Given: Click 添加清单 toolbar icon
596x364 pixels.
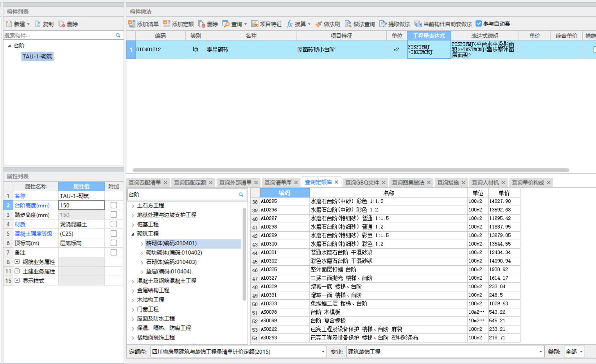Looking at the screenshot, I should tap(132, 24).
